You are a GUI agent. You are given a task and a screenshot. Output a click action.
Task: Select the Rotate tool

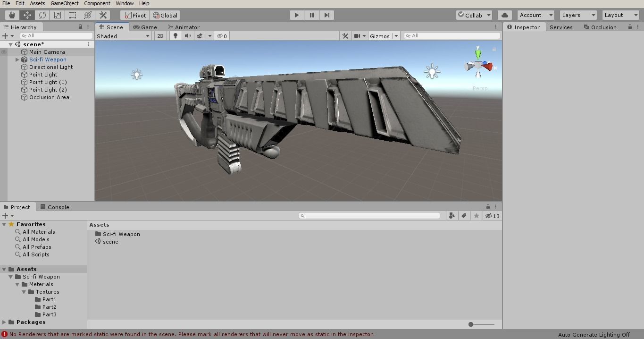[42, 15]
